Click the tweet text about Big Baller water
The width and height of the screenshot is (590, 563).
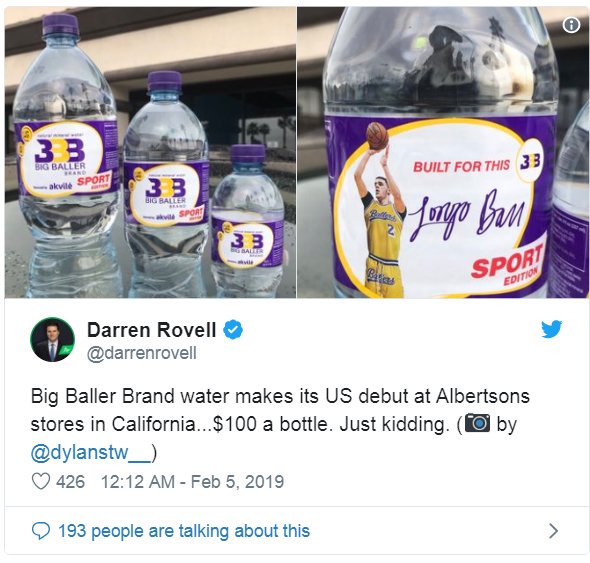point(280,424)
